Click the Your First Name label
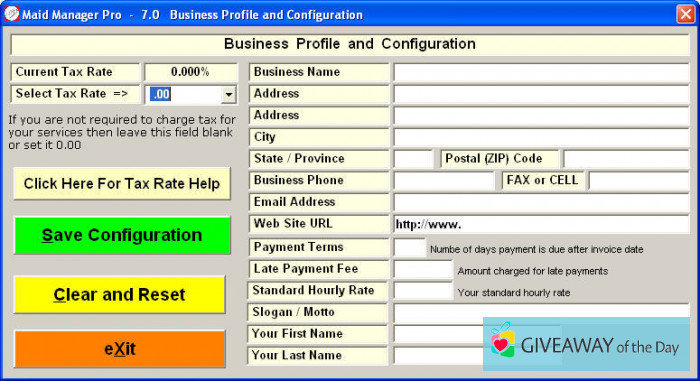Image resolution: width=700 pixels, height=381 pixels. click(317, 334)
